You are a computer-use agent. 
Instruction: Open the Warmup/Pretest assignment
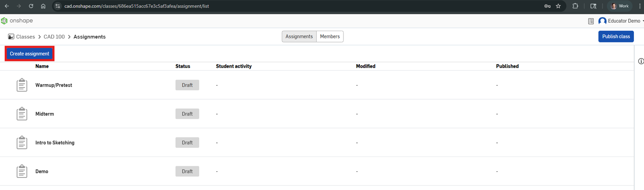(x=54, y=85)
